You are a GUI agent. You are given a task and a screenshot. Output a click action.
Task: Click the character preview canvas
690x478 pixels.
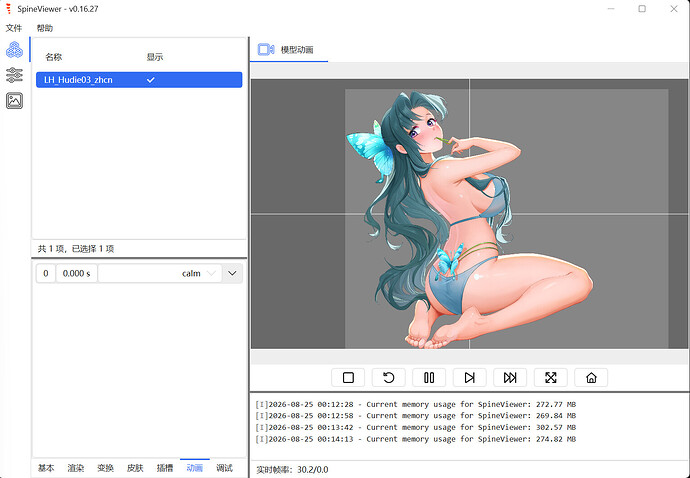coord(469,214)
